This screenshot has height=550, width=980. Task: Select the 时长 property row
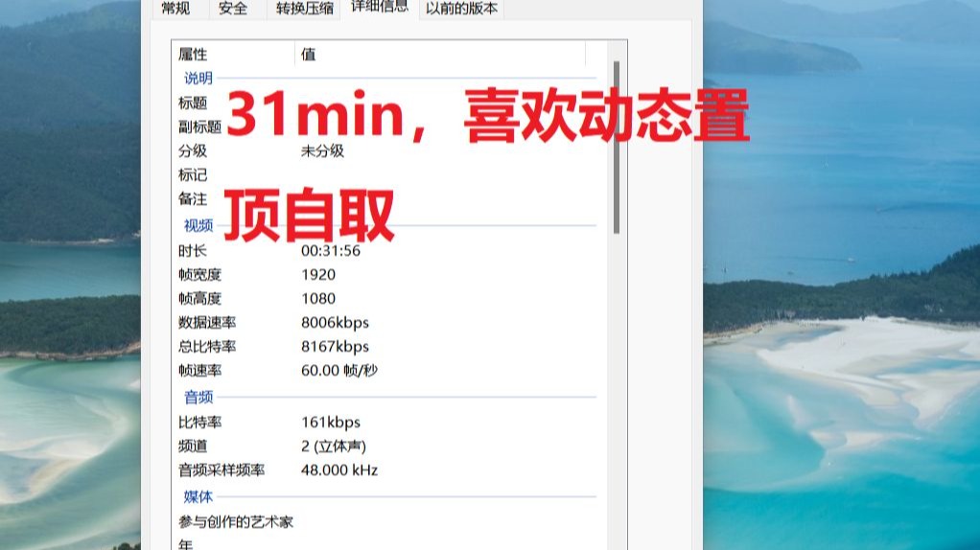(193, 251)
